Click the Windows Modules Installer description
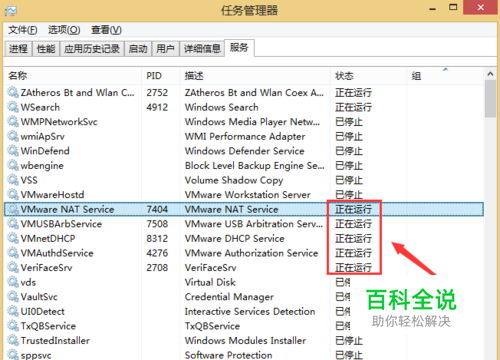The width and height of the screenshot is (500, 360). click(245, 341)
